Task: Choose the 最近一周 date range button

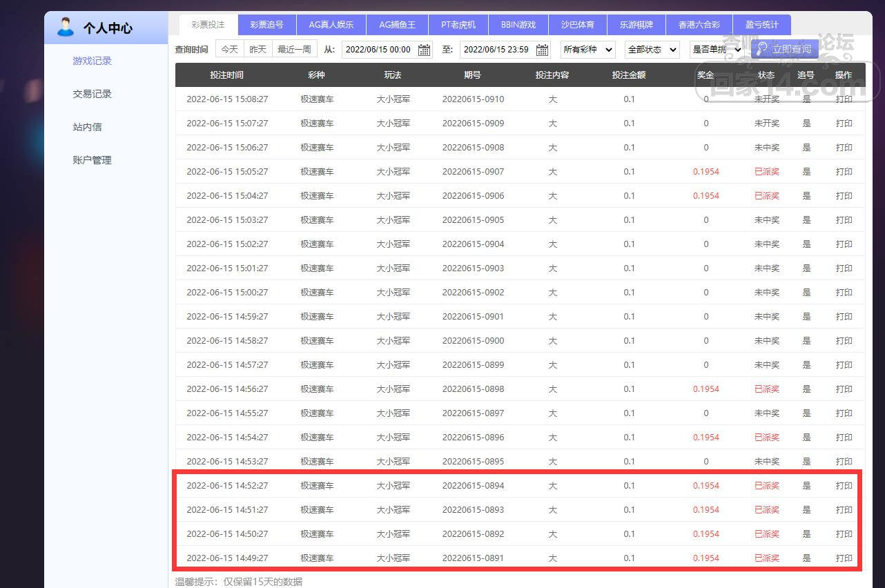Action: click(294, 50)
